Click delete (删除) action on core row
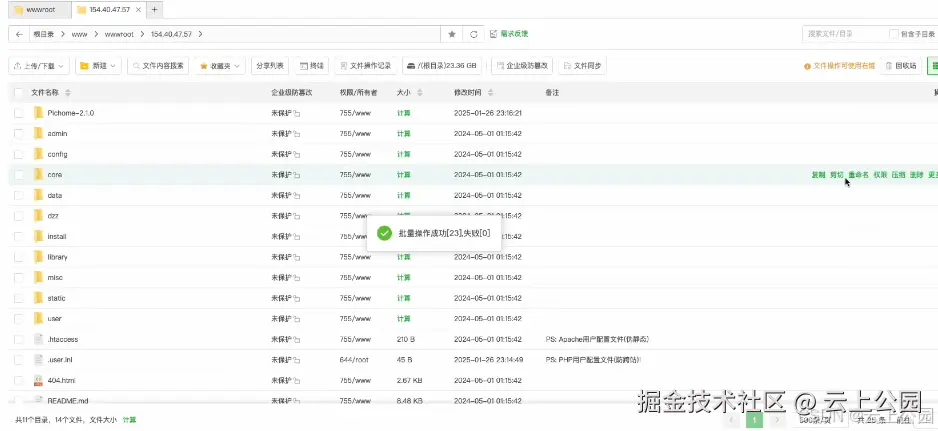This screenshot has height=431, width=938. tap(916, 175)
